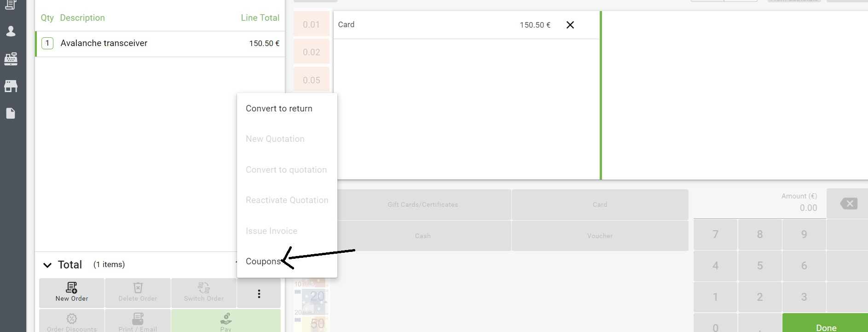868x332 pixels.
Task: Choose Card payment method button
Action: (600, 204)
